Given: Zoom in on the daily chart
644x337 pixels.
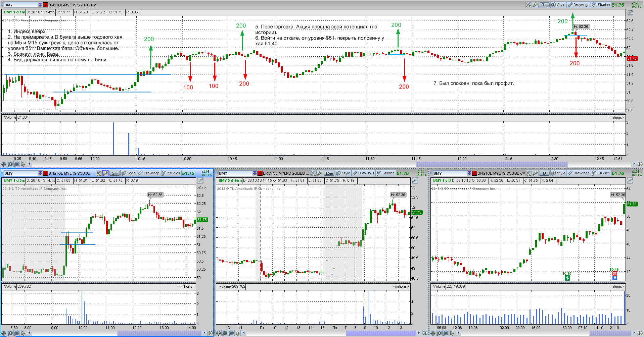Looking at the screenshot, I should click(x=439, y=333).
